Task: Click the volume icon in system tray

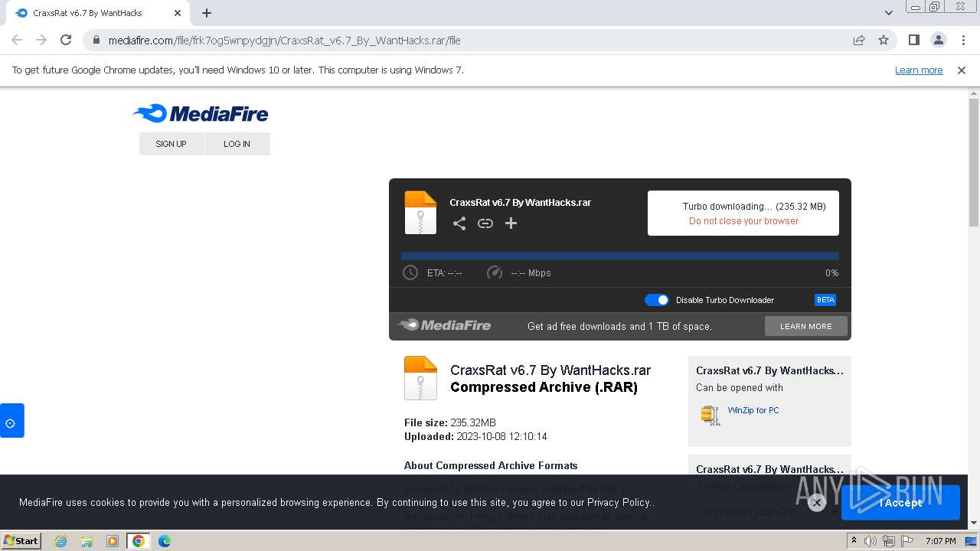Action: pos(871,541)
